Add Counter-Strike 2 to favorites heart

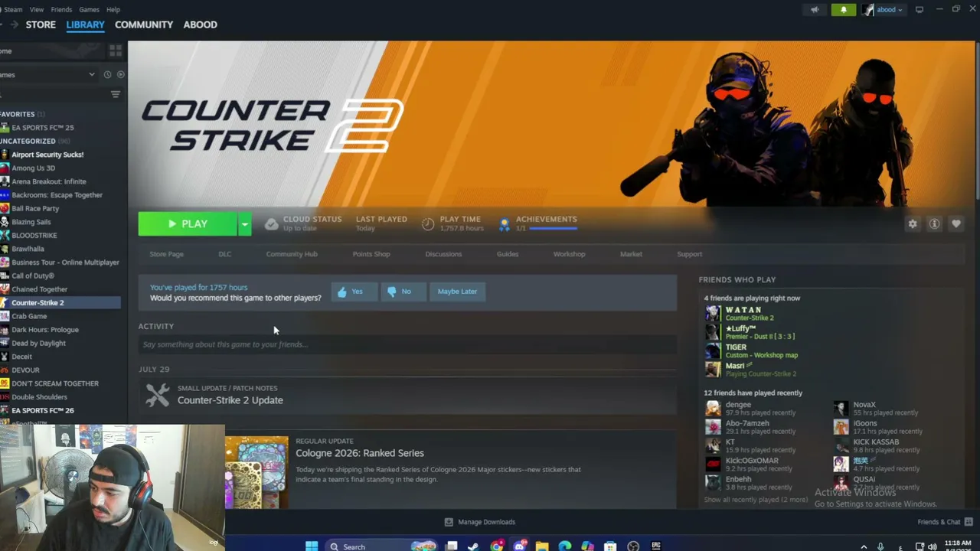point(956,223)
